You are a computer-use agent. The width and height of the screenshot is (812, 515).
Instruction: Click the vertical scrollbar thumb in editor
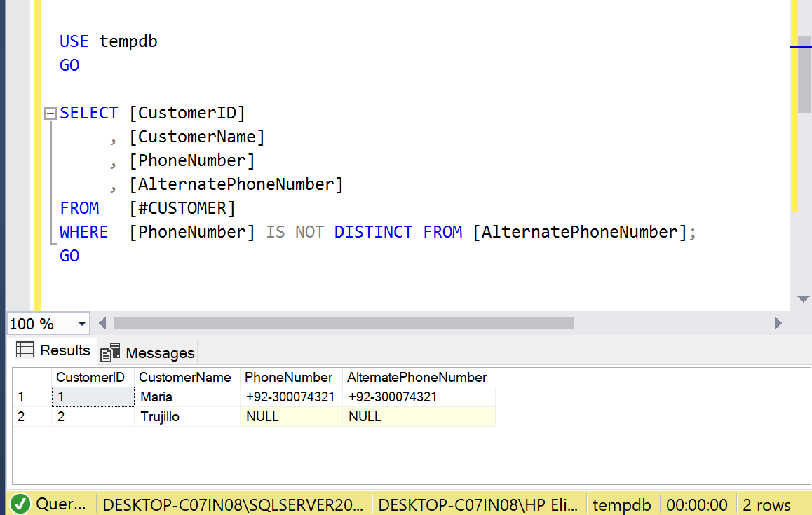tap(804, 74)
